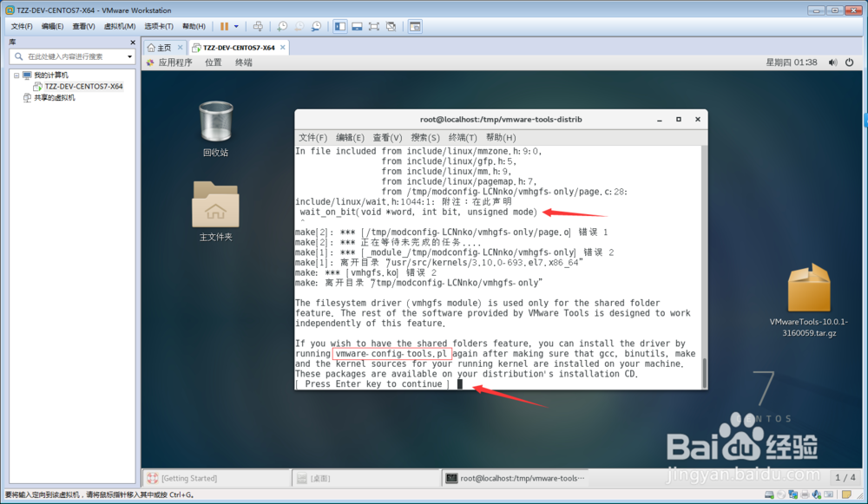
Task: Open the terminal's 查看(V) menu
Action: click(387, 137)
